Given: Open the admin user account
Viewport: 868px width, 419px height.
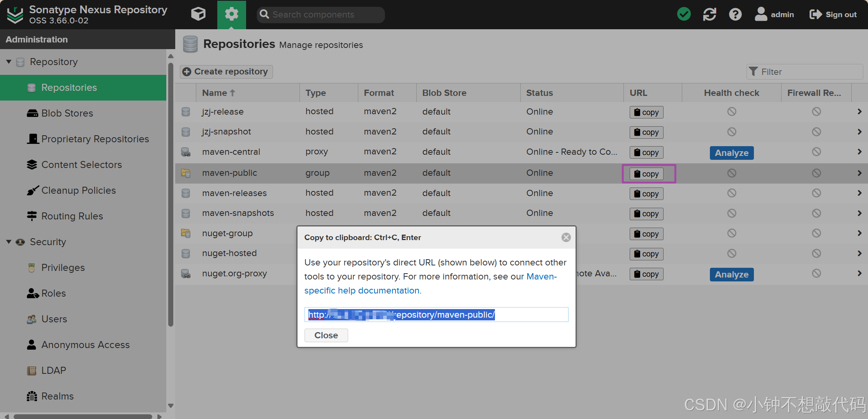Looking at the screenshot, I should click(x=774, y=14).
